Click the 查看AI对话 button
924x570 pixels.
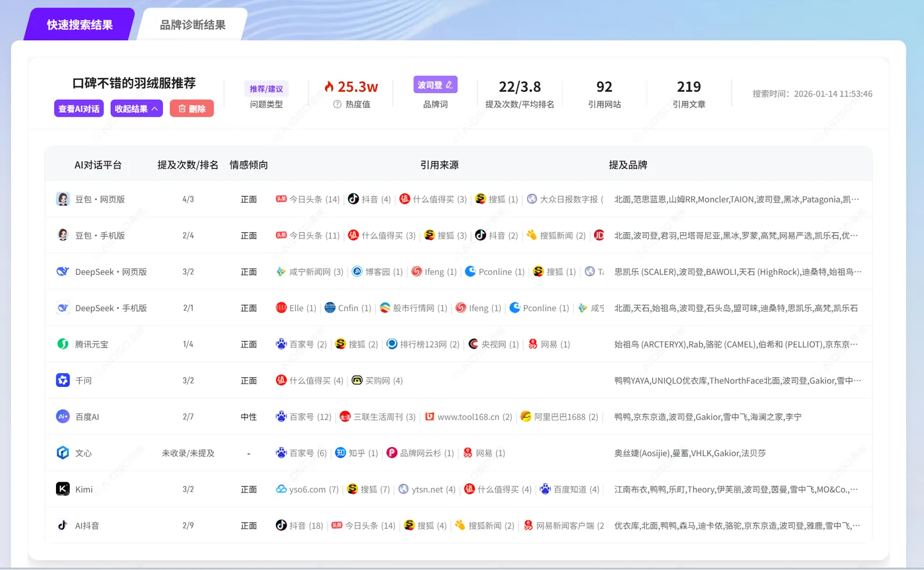[79, 109]
